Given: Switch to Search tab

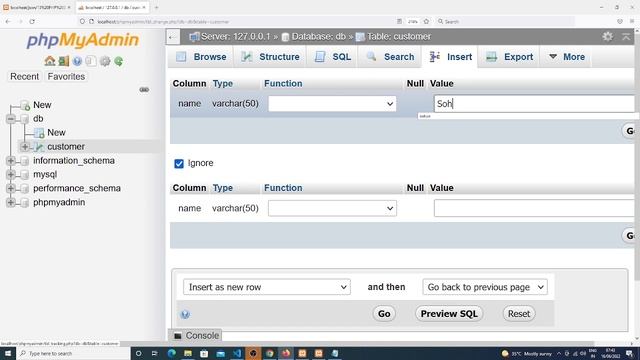Looking at the screenshot, I should [x=390, y=57].
